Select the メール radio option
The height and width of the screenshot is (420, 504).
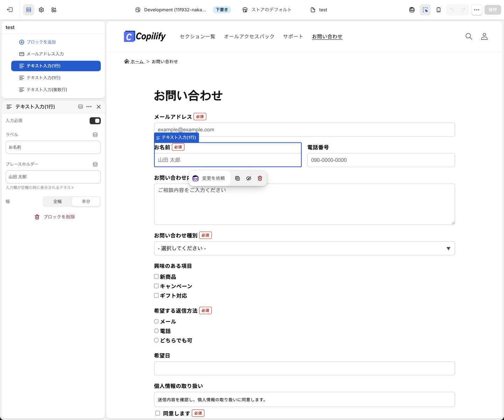click(156, 321)
